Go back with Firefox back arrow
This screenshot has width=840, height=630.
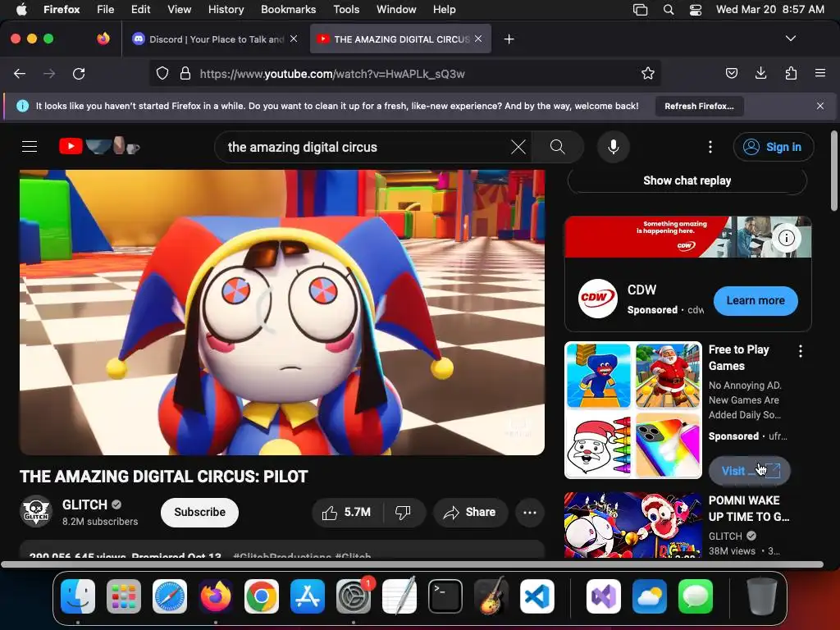[x=20, y=73]
